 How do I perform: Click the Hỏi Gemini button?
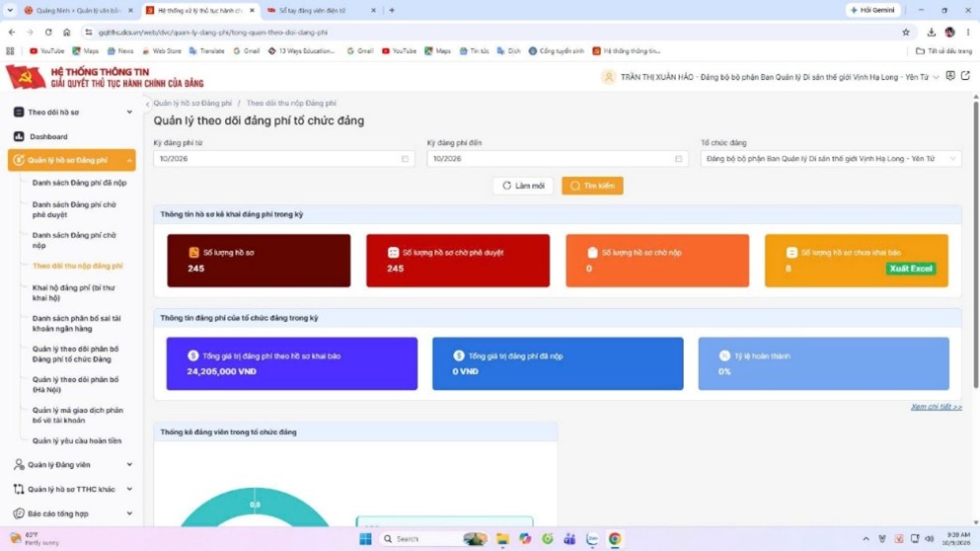pyautogui.click(x=872, y=10)
